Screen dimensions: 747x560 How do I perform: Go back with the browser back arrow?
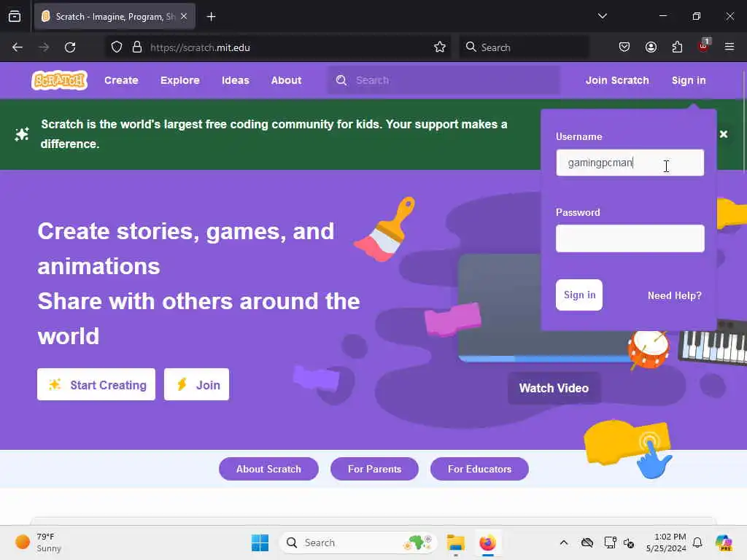pos(18,47)
